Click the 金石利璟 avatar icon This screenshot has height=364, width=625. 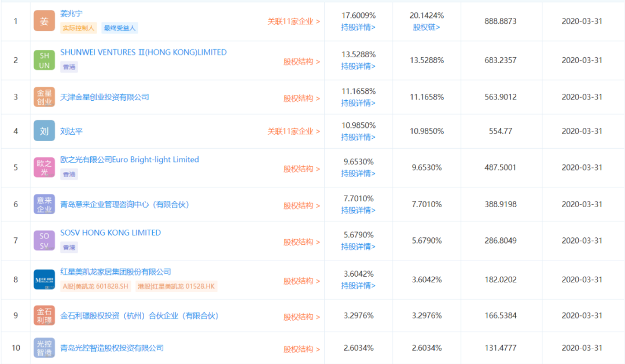tap(44, 315)
